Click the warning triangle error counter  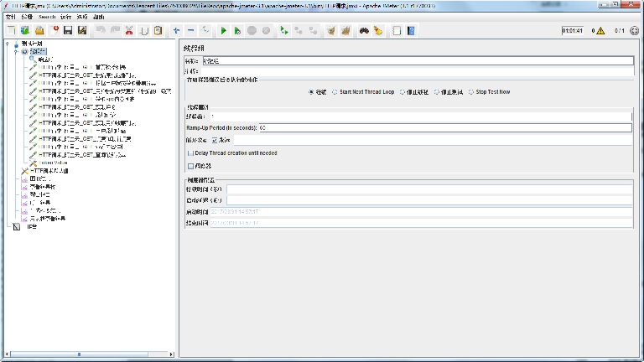(600, 31)
